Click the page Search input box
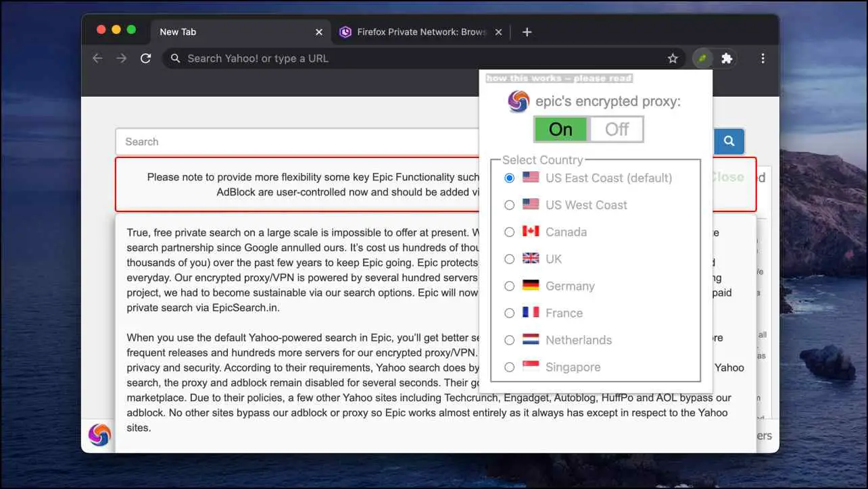Viewport: 868px width, 489px height. click(297, 142)
